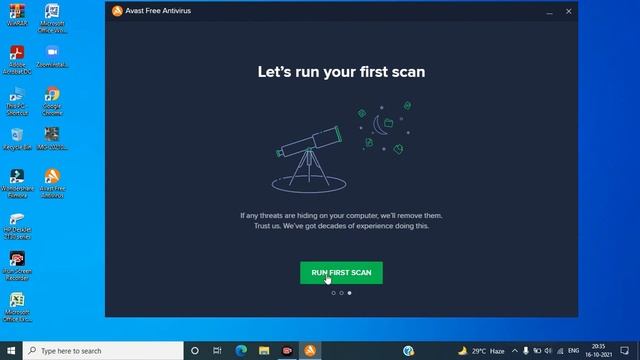Open File Explorer from the taskbar
Screen dimensions: 640x360
click(264, 351)
